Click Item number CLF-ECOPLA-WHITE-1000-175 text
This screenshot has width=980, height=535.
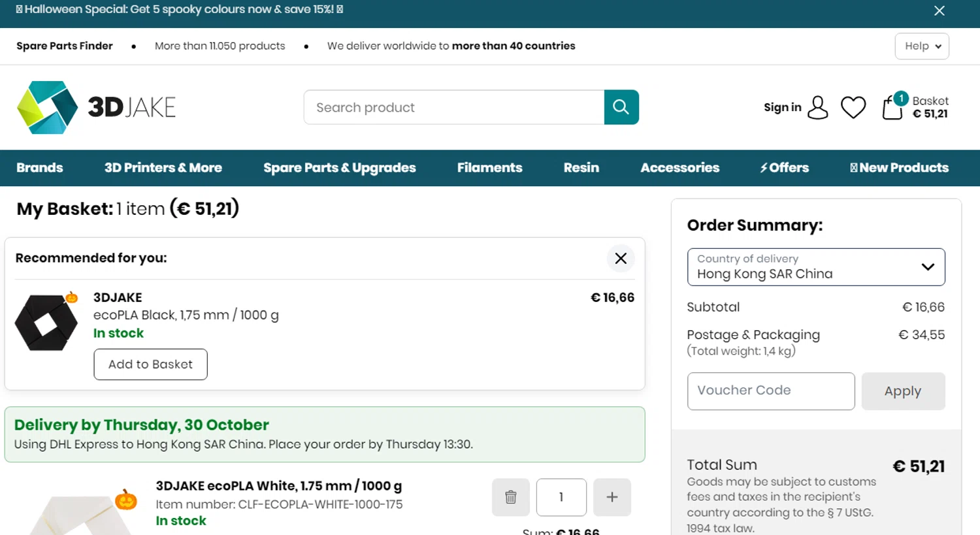point(279,504)
